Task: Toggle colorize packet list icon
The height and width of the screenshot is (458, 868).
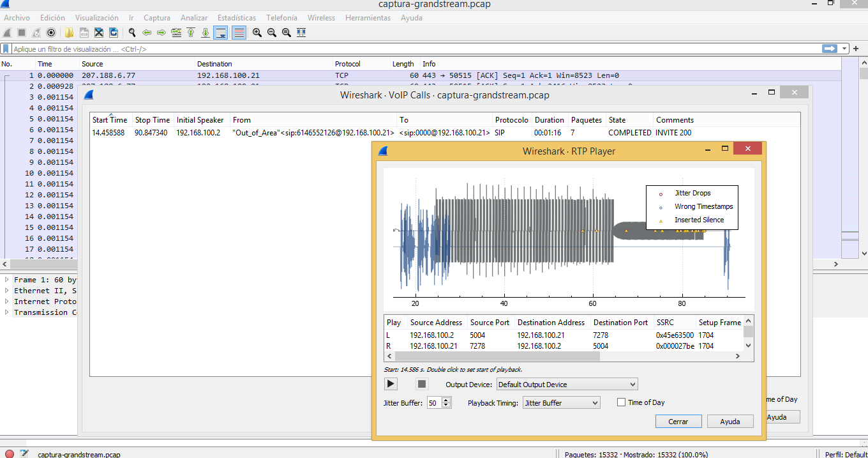Action: pyautogui.click(x=239, y=33)
